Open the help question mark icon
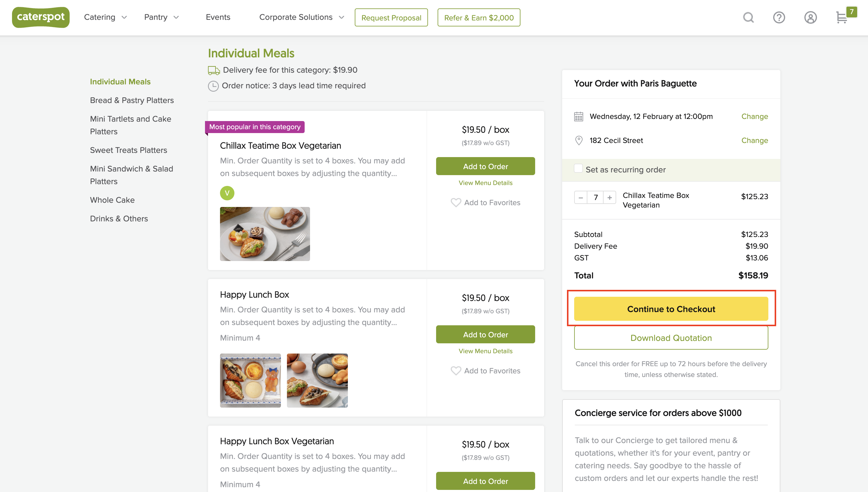Image resolution: width=868 pixels, height=492 pixels. (779, 17)
